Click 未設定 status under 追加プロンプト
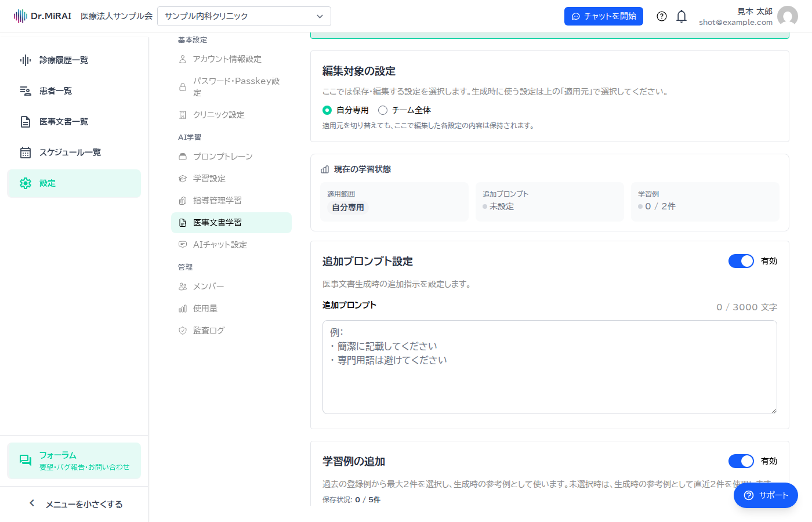Viewport: 812px width, 522px height. (x=502, y=206)
